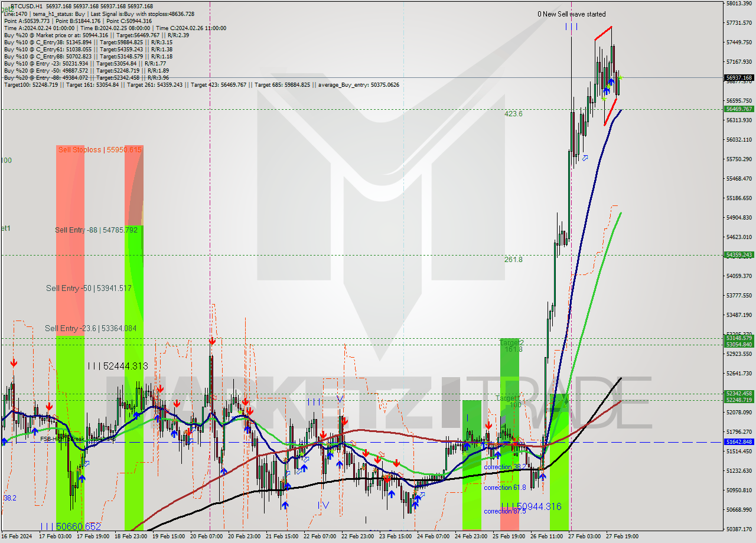Screen dimensions: 756x543
Task: Select the 'Buy %10 @ Entry -23: 50231.934' line
Action: click(x=86, y=64)
